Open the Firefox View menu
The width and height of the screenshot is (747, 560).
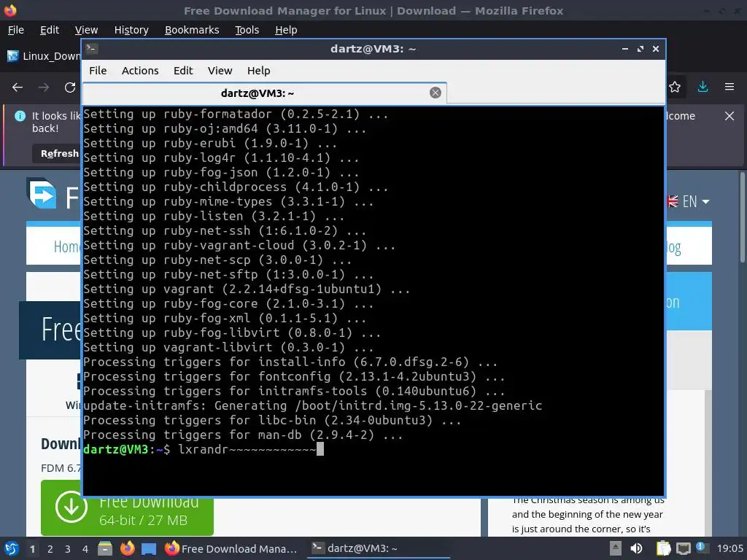coord(86,30)
